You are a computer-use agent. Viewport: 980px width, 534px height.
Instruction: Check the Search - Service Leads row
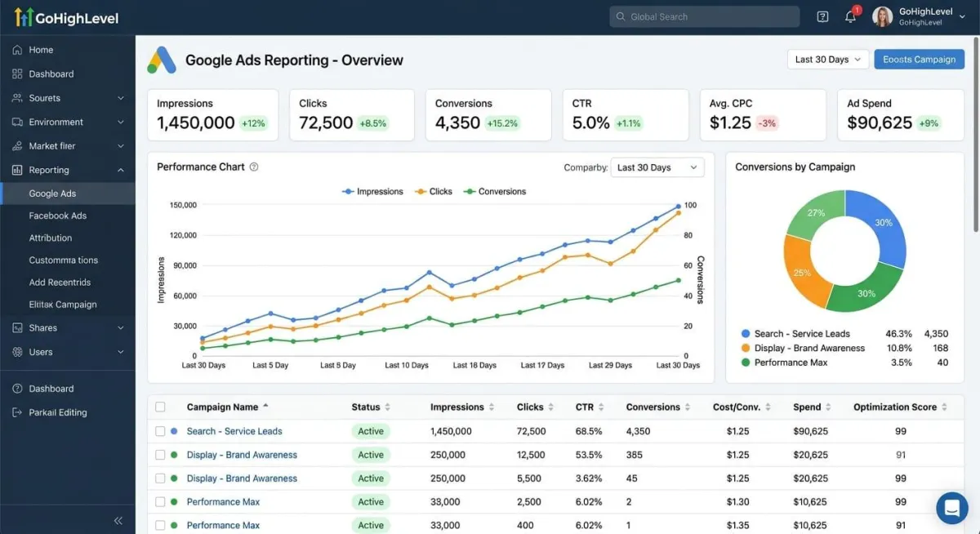pos(160,431)
